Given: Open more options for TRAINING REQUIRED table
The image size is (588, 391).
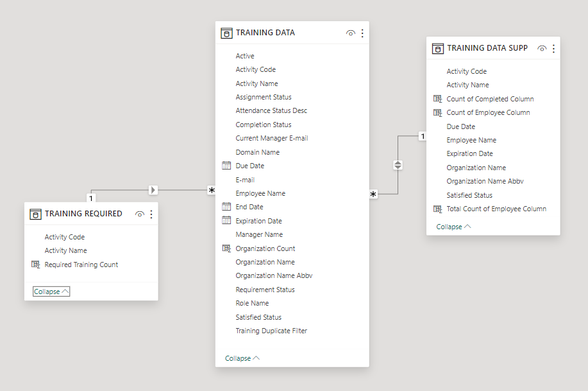Looking at the screenshot, I should pyautogui.click(x=151, y=214).
